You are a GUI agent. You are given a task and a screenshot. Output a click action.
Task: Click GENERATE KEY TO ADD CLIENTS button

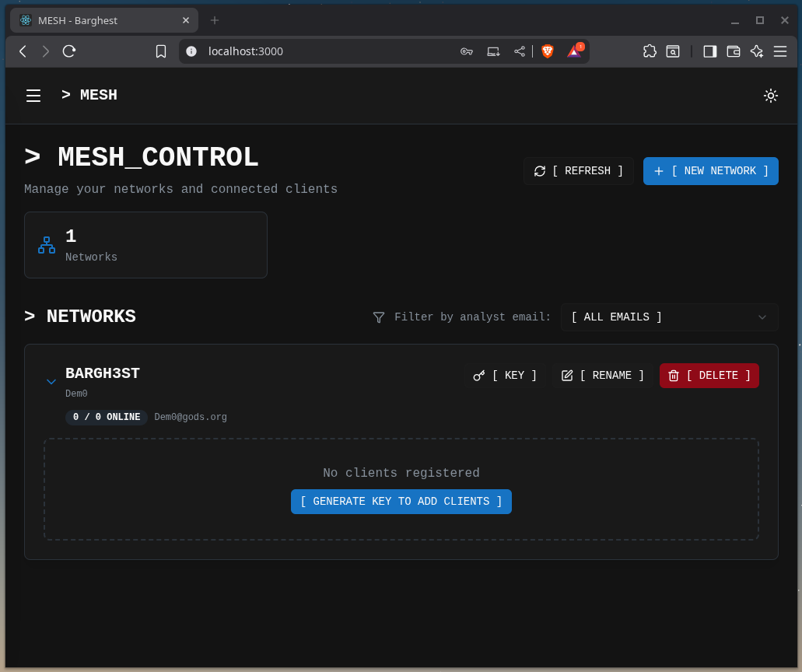tap(401, 502)
